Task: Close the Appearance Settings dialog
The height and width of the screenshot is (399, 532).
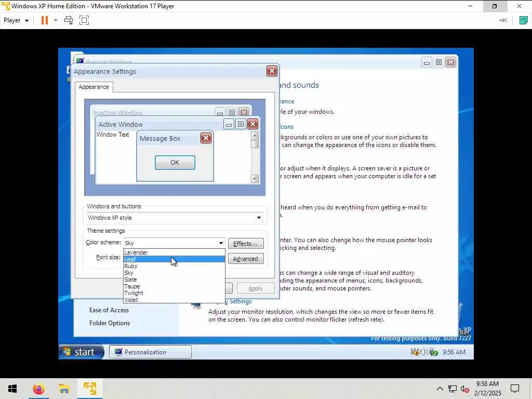Action: pyautogui.click(x=272, y=71)
